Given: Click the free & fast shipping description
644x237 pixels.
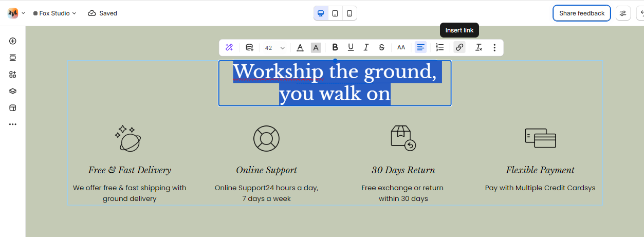Looking at the screenshot, I should (x=130, y=193).
